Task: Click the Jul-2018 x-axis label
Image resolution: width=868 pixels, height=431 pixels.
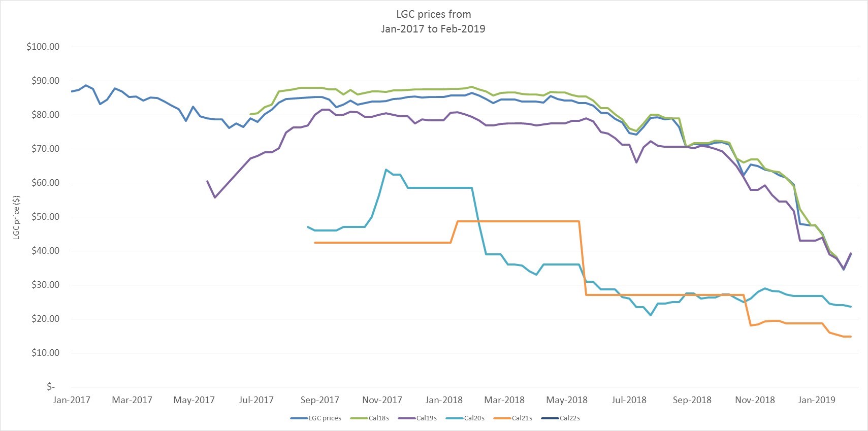Action: pos(629,400)
